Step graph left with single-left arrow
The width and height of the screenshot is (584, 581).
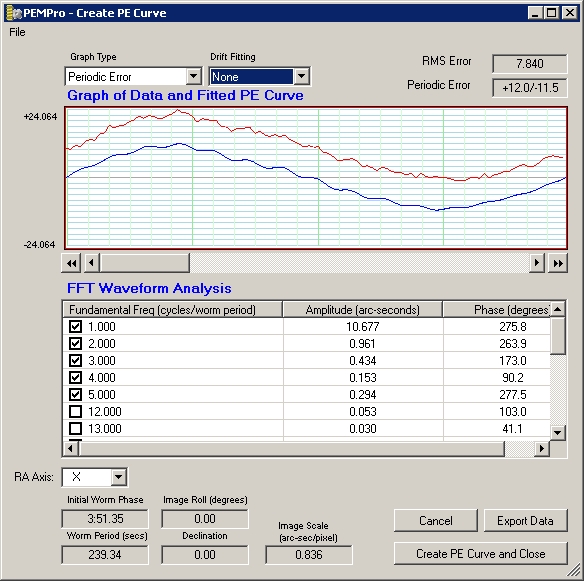coord(92,263)
